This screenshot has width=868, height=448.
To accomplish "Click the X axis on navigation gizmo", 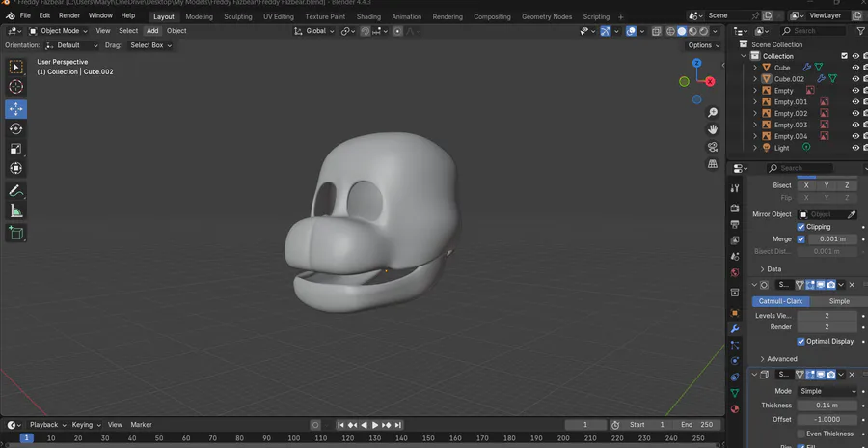I will (x=710, y=81).
